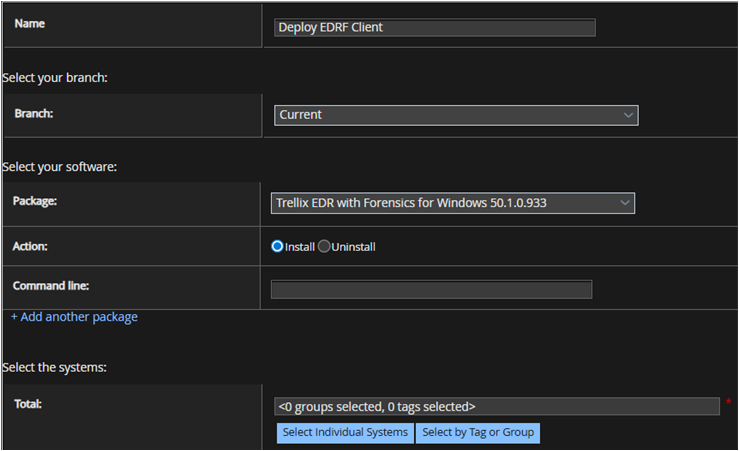Click the Package label text
This screenshot has width=739, height=451.
(35, 201)
